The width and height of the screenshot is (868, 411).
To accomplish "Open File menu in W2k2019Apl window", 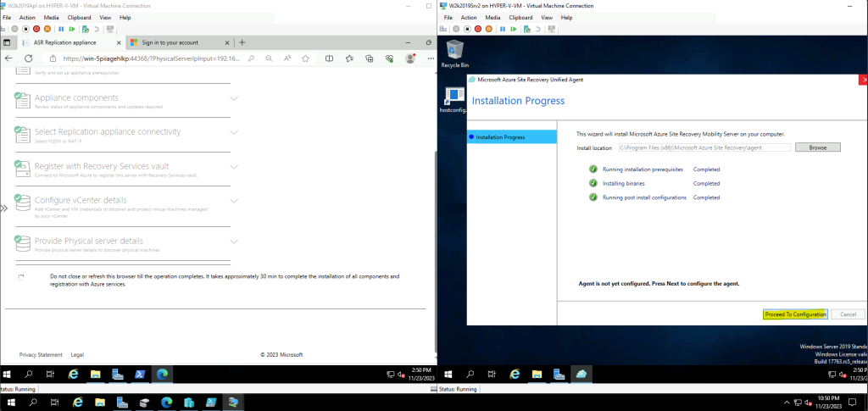I will tap(7, 18).
